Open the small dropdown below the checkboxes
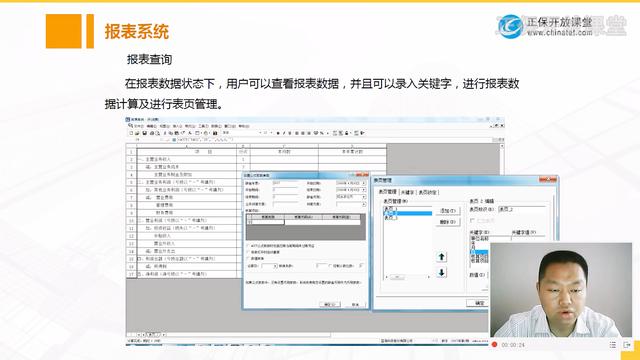 [276, 266]
